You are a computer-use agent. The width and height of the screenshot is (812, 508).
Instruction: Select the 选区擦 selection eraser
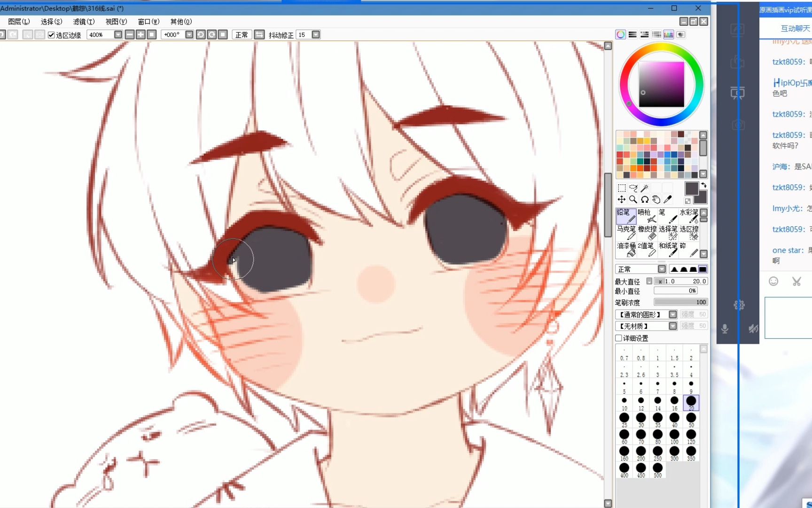click(689, 233)
